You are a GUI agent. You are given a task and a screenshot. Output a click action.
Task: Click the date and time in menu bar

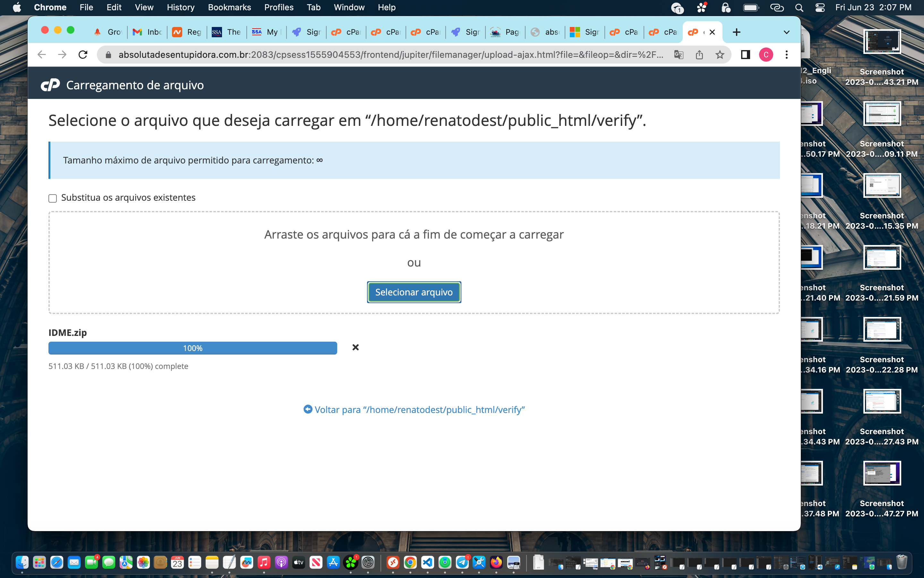pyautogui.click(x=873, y=8)
